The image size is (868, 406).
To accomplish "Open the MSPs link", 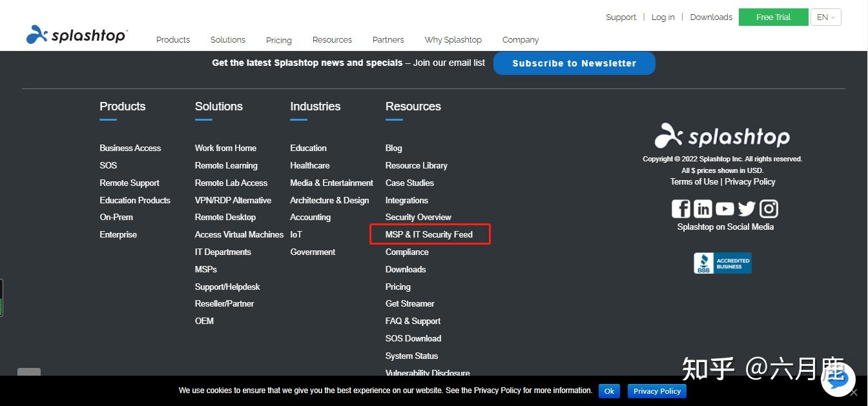I will point(206,269).
